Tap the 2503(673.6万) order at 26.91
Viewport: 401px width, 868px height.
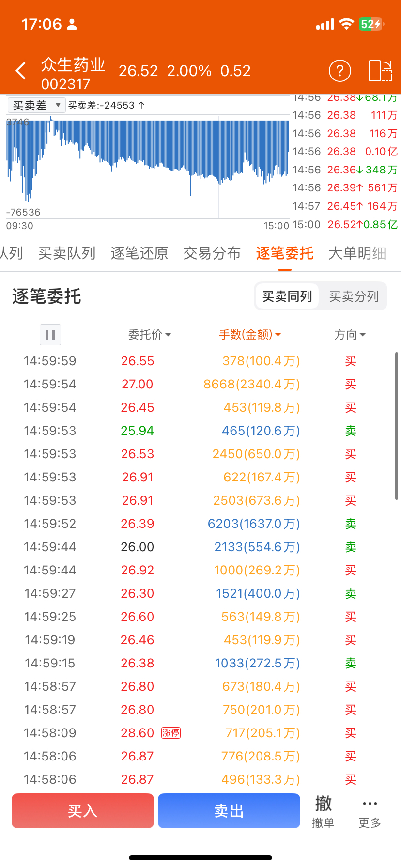pyautogui.click(x=200, y=500)
